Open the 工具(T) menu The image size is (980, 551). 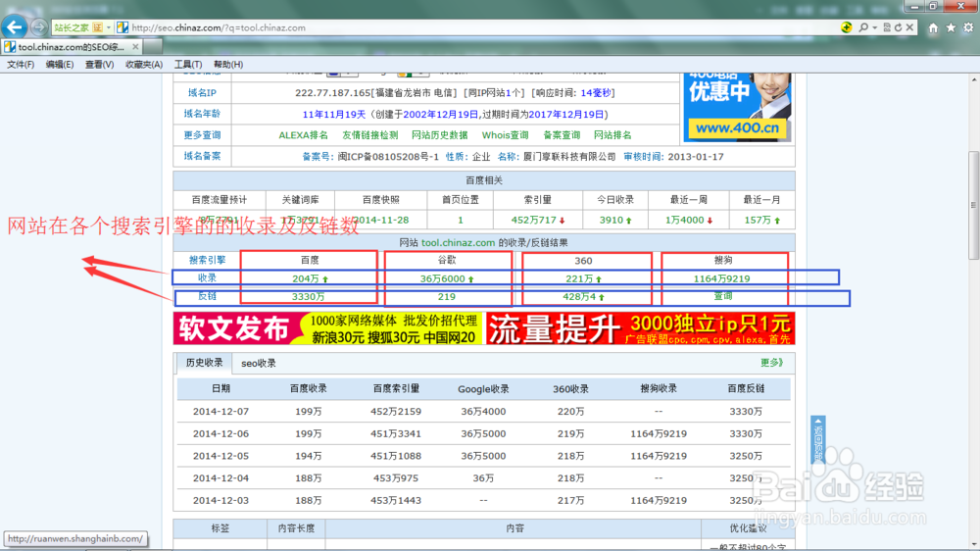click(187, 65)
